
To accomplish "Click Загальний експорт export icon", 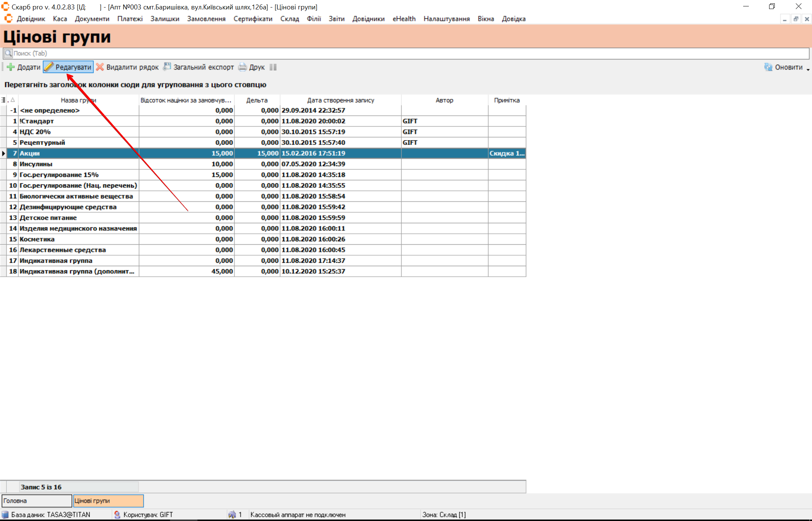I will [167, 67].
